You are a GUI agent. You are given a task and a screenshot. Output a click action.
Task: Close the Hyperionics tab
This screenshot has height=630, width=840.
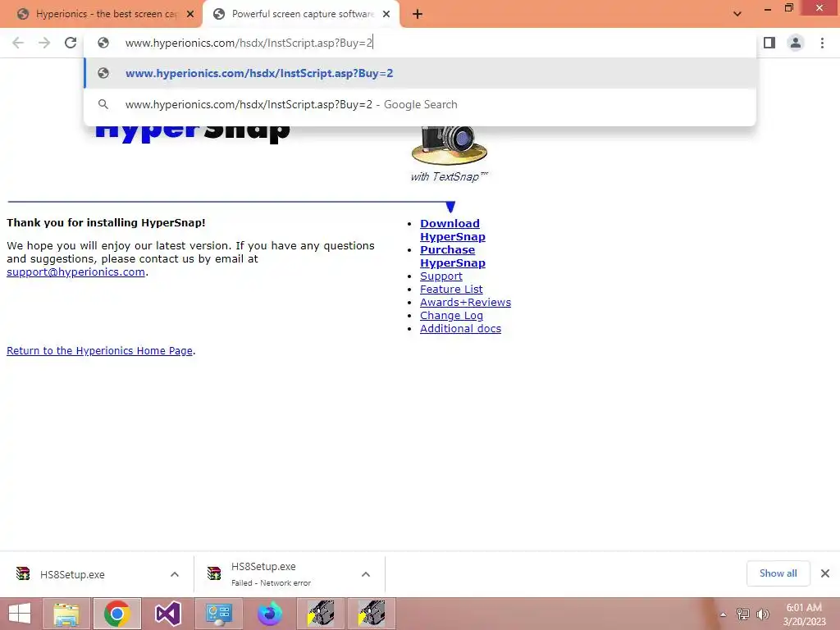[x=190, y=15]
